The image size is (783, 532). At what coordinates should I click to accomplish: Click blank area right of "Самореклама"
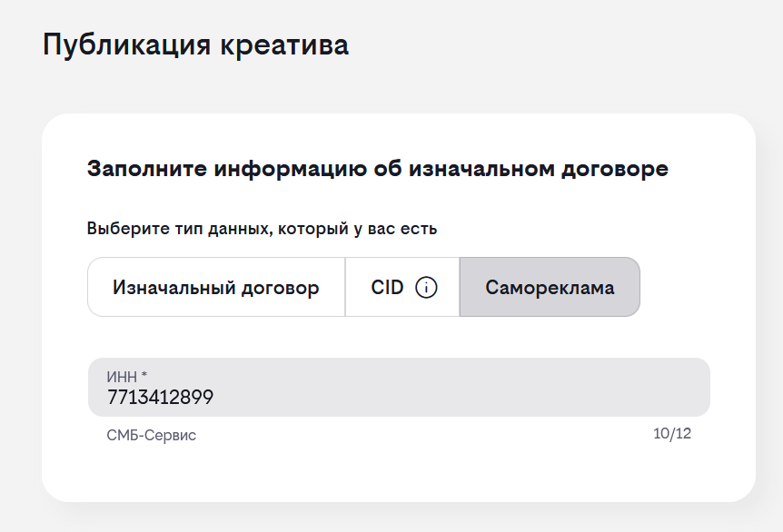(690, 288)
